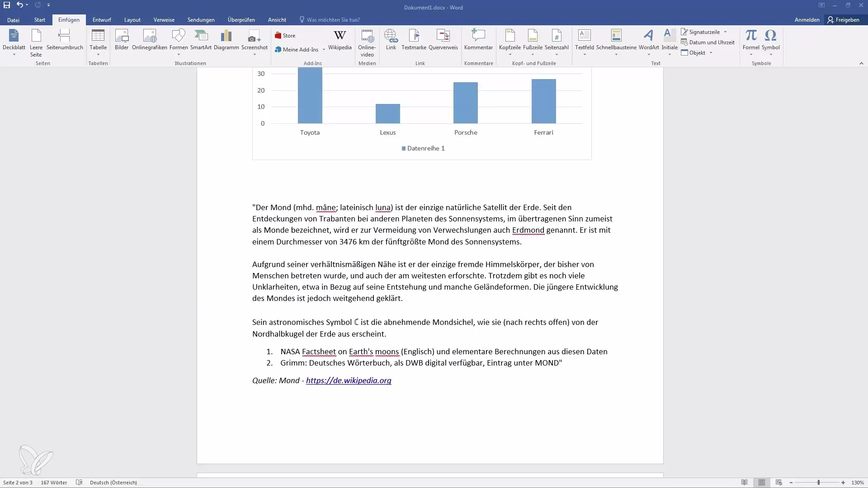Click the Deutsch (Österreich) language indicator
Viewport: 868px width, 488px height.
(113, 483)
